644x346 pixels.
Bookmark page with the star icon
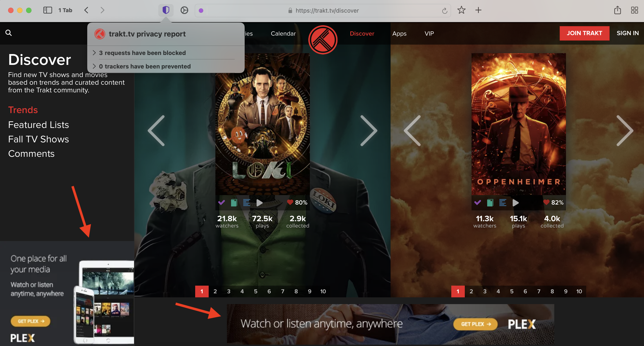point(461,10)
